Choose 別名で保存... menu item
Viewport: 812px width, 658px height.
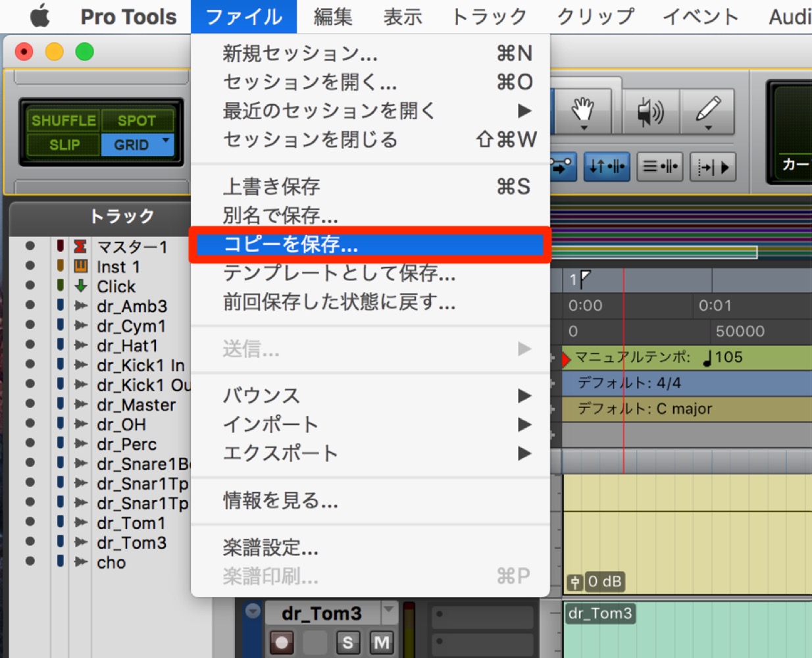(x=370, y=216)
